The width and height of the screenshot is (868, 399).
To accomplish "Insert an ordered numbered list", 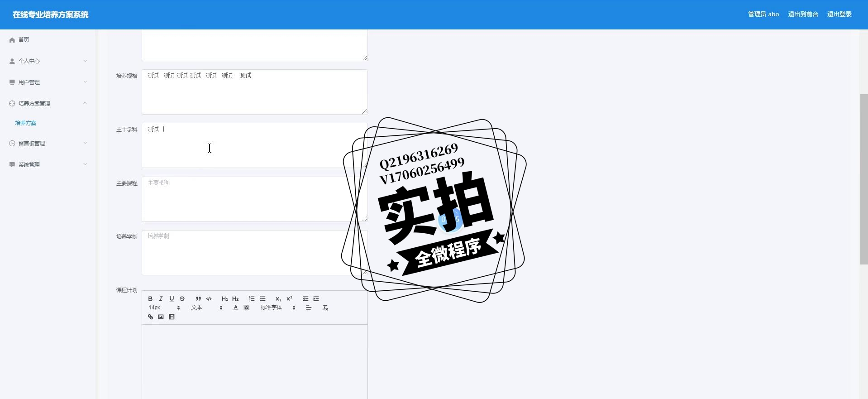I will (252, 299).
